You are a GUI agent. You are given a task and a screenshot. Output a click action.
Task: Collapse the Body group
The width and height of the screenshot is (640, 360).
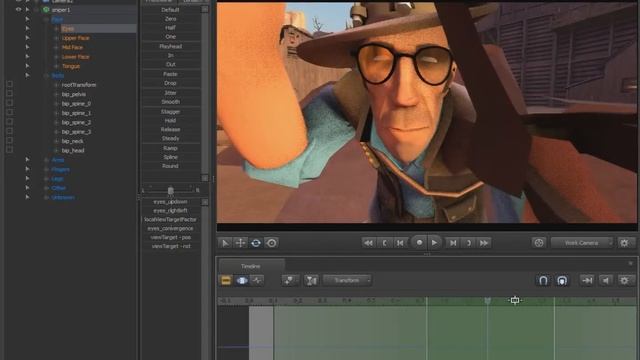coord(46,76)
